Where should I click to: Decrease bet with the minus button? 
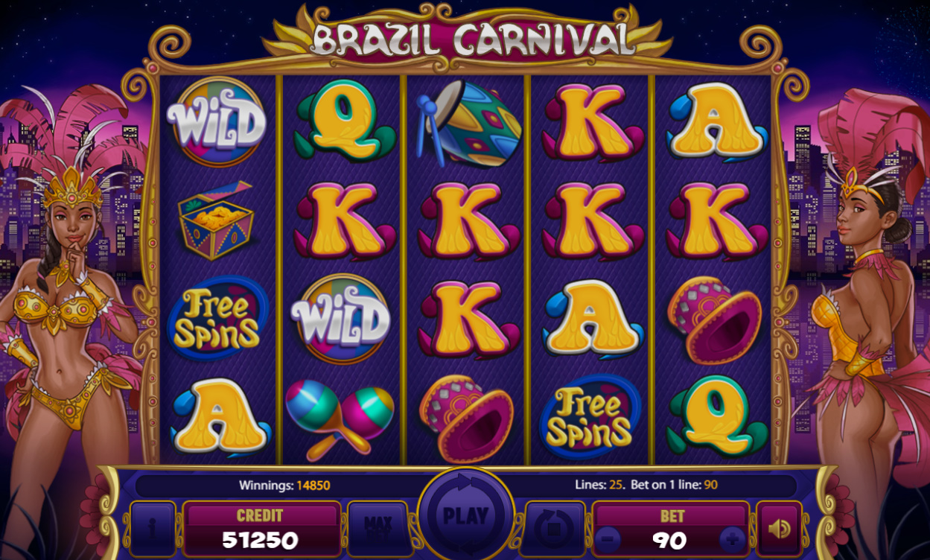[x=608, y=538]
